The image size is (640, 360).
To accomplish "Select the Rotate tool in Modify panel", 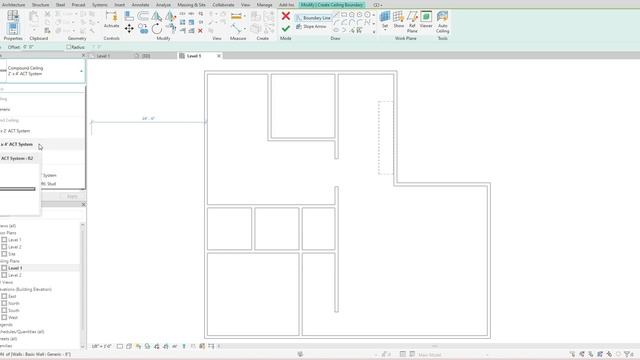I will pyautogui.click(x=157, y=29).
